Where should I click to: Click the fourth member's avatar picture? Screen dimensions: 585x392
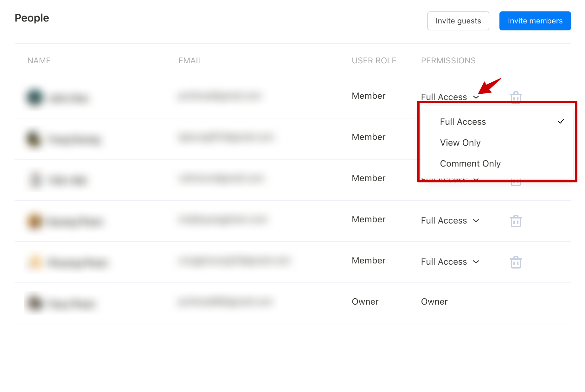[x=34, y=221]
